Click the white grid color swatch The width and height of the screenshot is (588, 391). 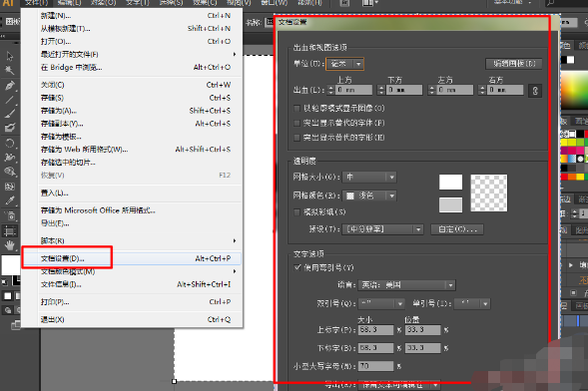(450, 183)
